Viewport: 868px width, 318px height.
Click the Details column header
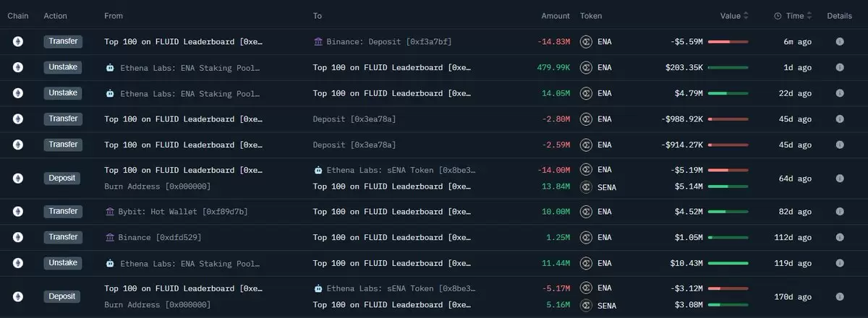point(840,16)
